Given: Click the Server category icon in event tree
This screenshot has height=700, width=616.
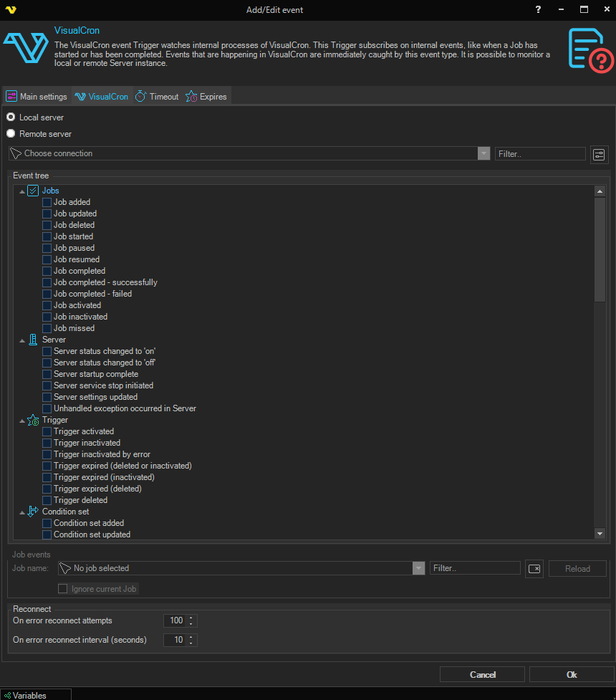Looking at the screenshot, I should coord(33,340).
